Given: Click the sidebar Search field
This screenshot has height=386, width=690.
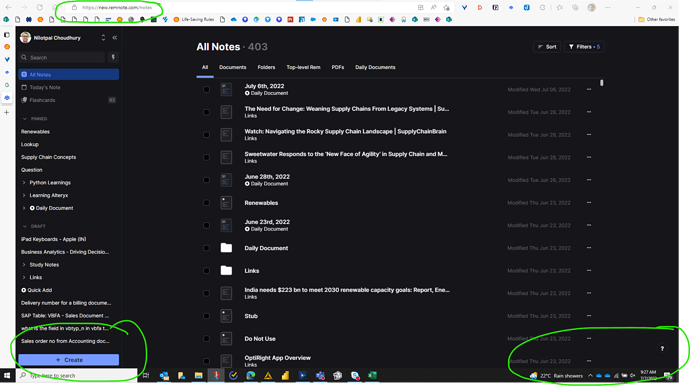Looking at the screenshot, I should (62, 57).
